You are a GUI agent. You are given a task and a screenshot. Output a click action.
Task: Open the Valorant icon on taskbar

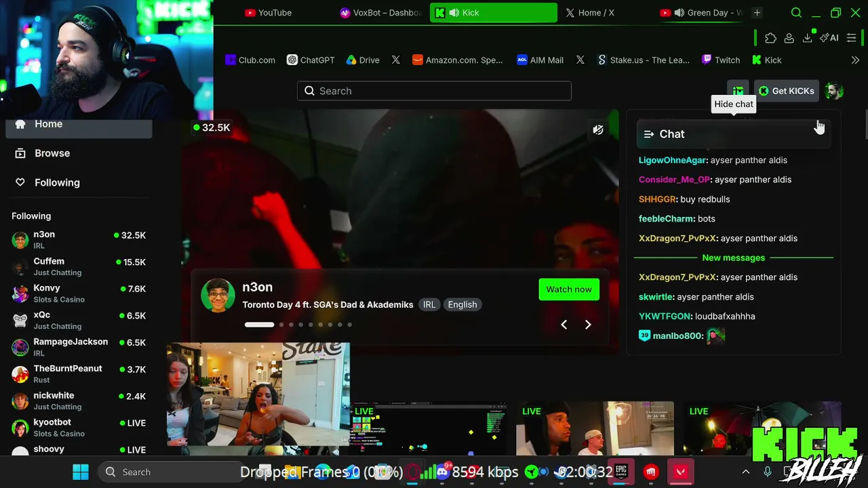pyautogui.click(x=681, y=472)
